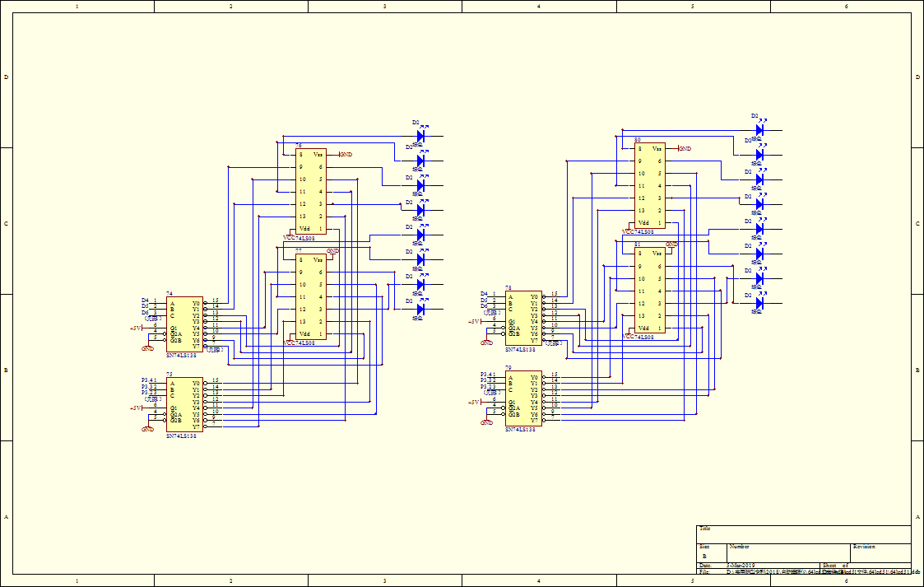924x587 pixels.
Task: Select the bottom LED in the right circuit
Action: pos(759,303)
